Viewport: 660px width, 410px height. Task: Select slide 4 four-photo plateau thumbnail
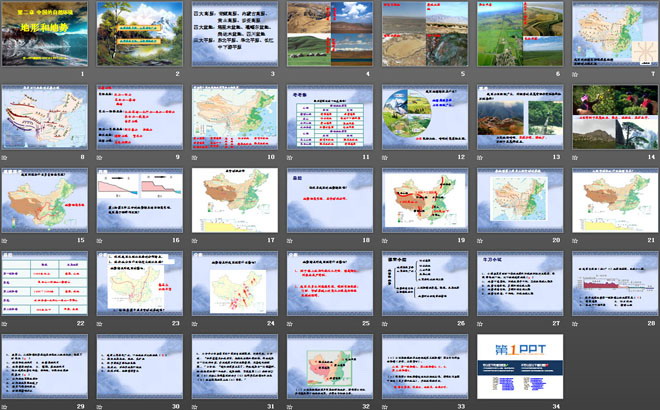pos(330,34)
